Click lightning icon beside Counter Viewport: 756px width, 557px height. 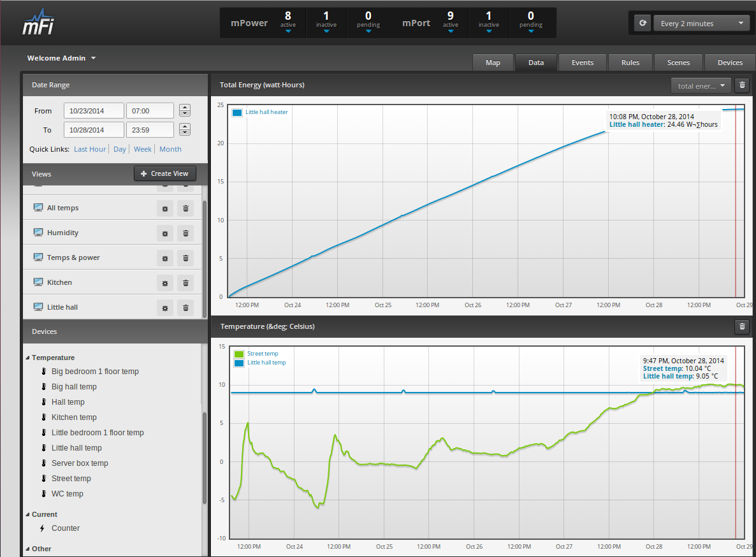click(43, 528)
